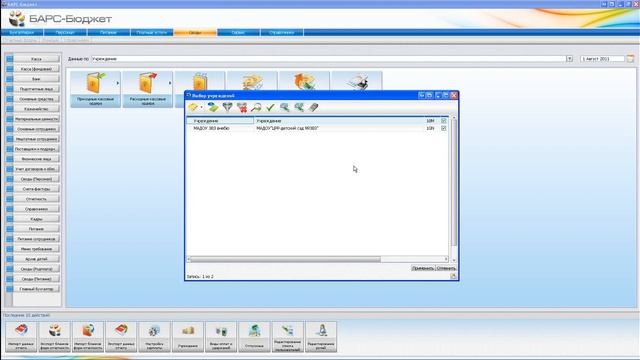This screenshot has height=360, width=640.
Task: Click the refresh arrow icon in the dialog toolbar
Action: 256,107
